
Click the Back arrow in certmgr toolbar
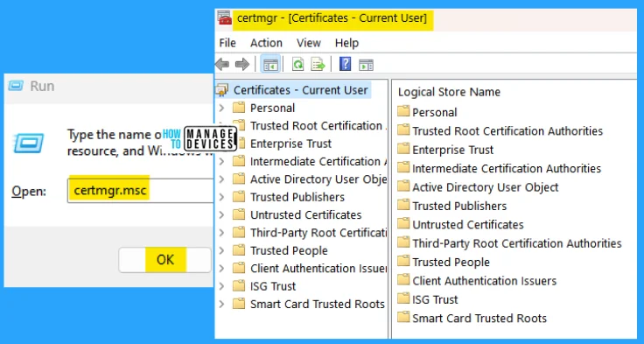[x=222, y=64]
